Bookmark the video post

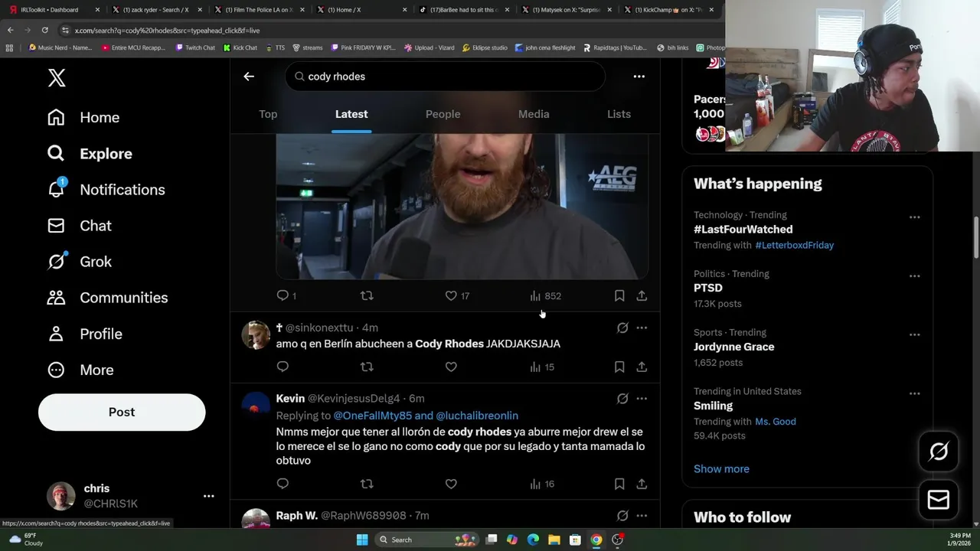click(x=619, y=295)
